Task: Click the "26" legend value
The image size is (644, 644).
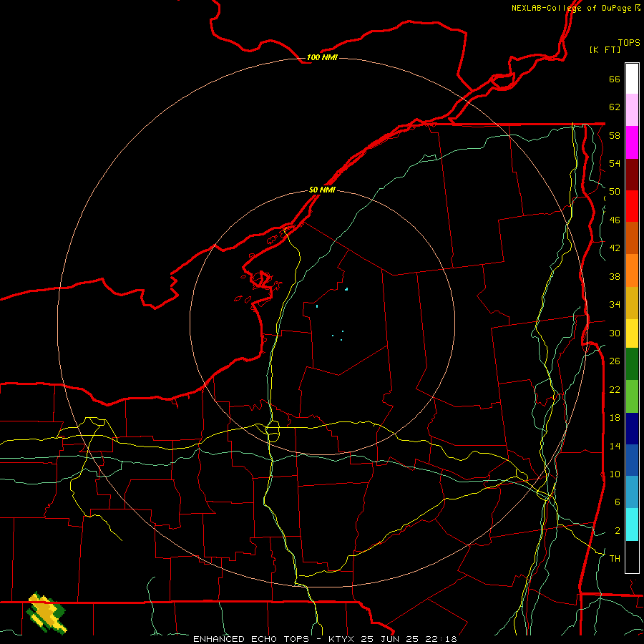Action: coord(615,361)
